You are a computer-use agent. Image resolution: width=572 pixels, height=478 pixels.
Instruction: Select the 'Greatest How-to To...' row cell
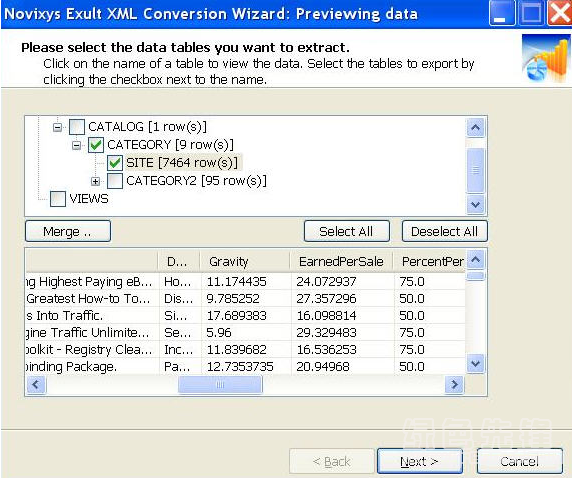click(93, 298)
